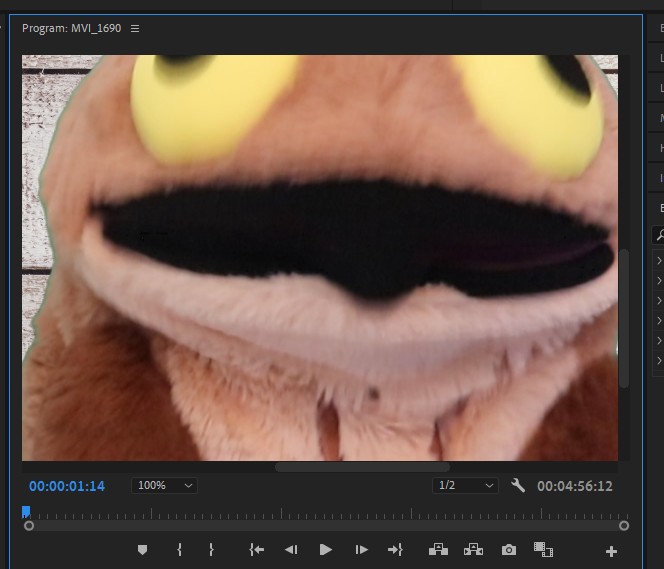
Task: Export frame with camera icon
Action: point(509,550)
